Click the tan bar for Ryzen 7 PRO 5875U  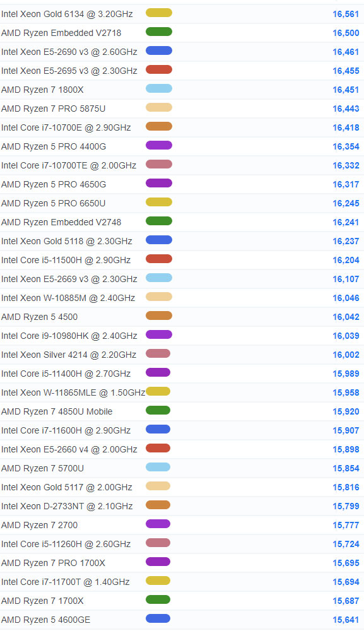coord(159,107)
